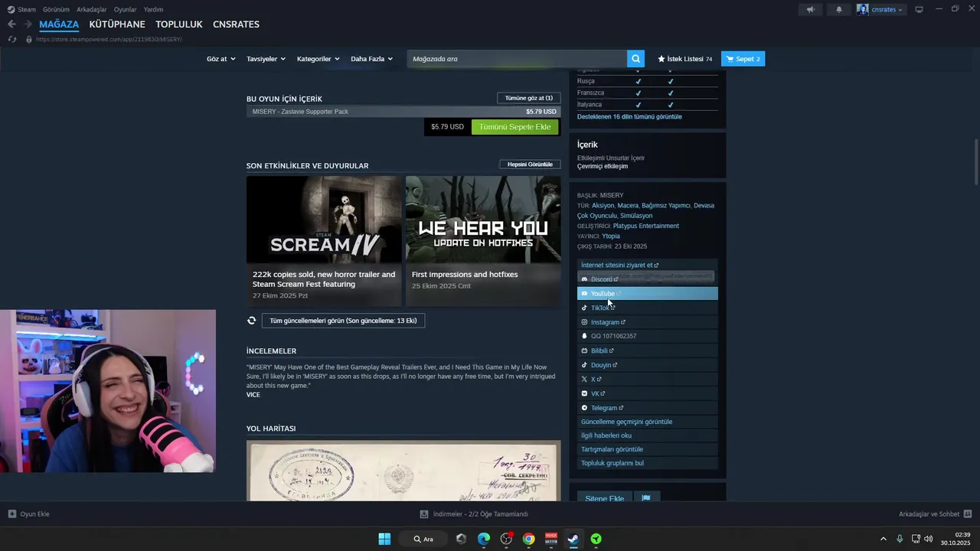Go back with the left arrow

click(11, 24)
